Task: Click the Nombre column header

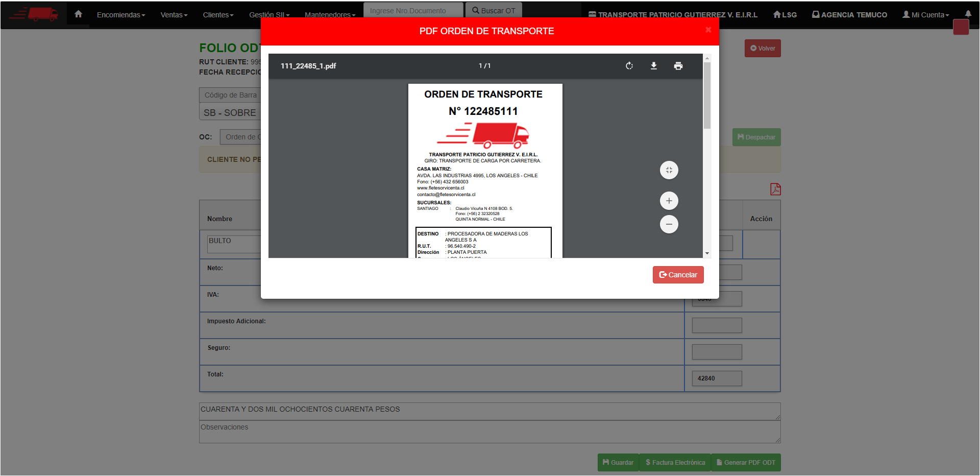Action: pos(219,219)
